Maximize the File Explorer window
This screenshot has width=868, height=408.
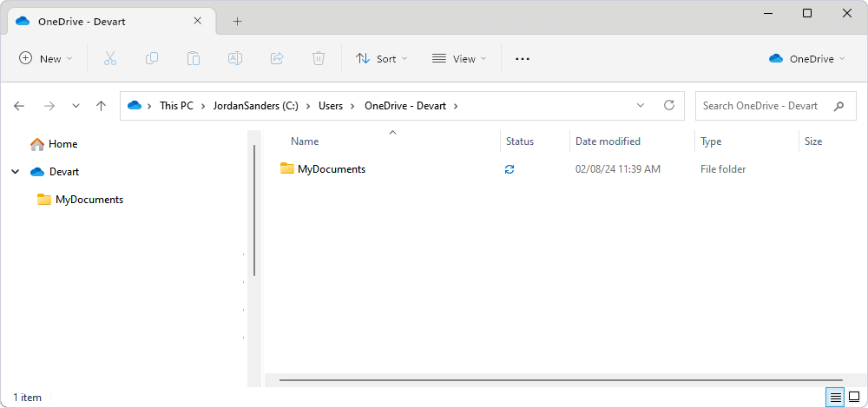807,13
